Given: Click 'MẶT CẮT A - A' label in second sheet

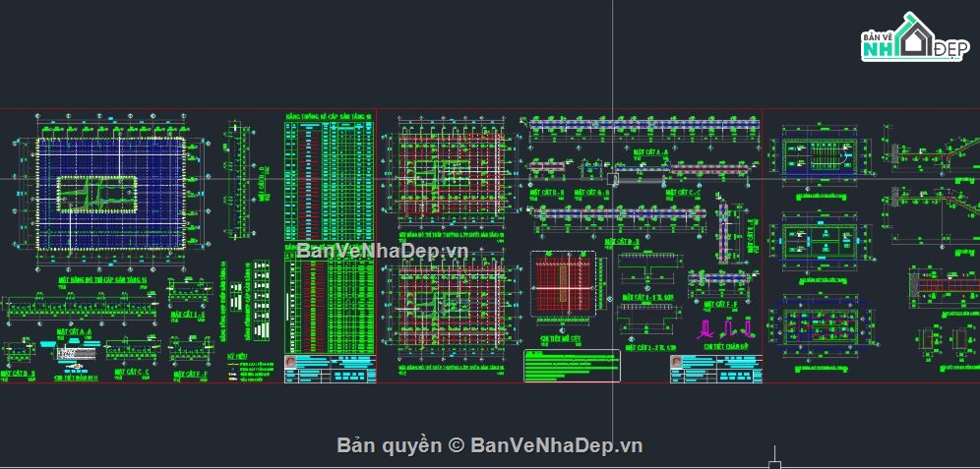Looking at the screenshot, I should point(650,151).
